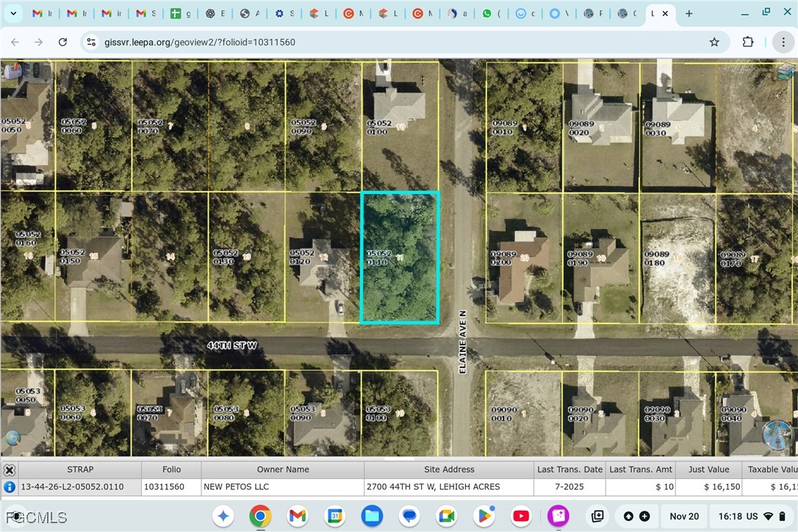Toggle the bookmark star in the address bar

coord(713,42)
